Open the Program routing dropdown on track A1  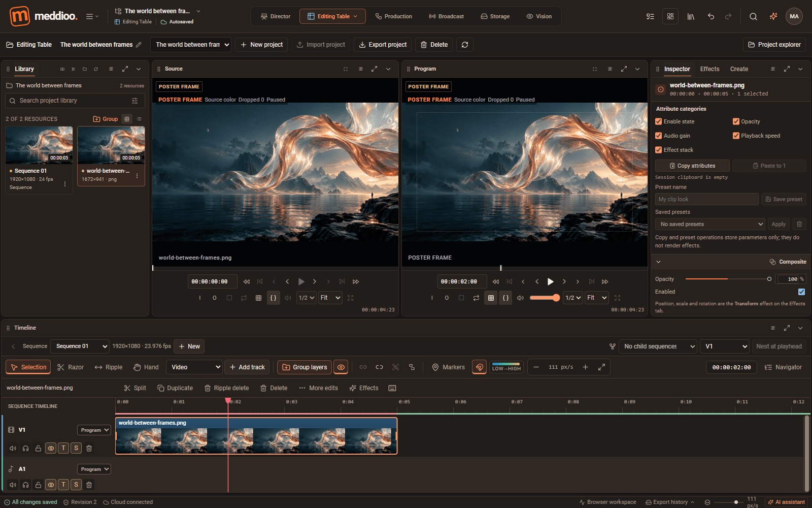(x=94, y=469)
